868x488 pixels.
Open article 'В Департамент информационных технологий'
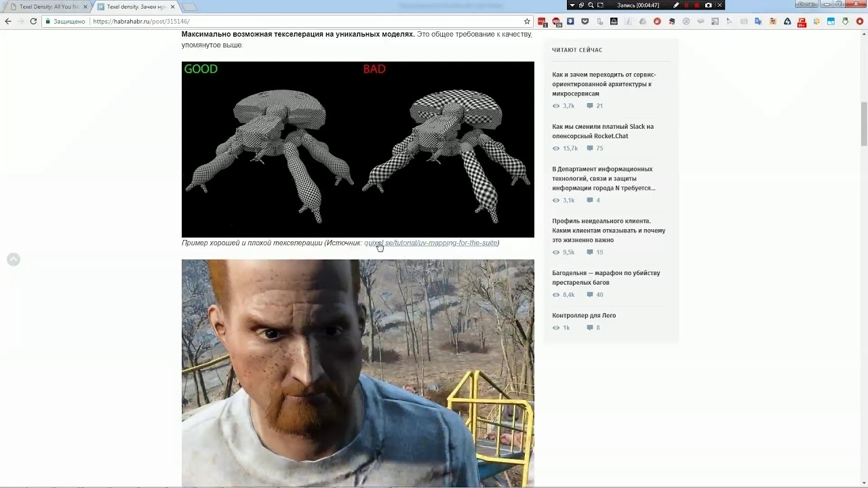click(x=604, y=178)
